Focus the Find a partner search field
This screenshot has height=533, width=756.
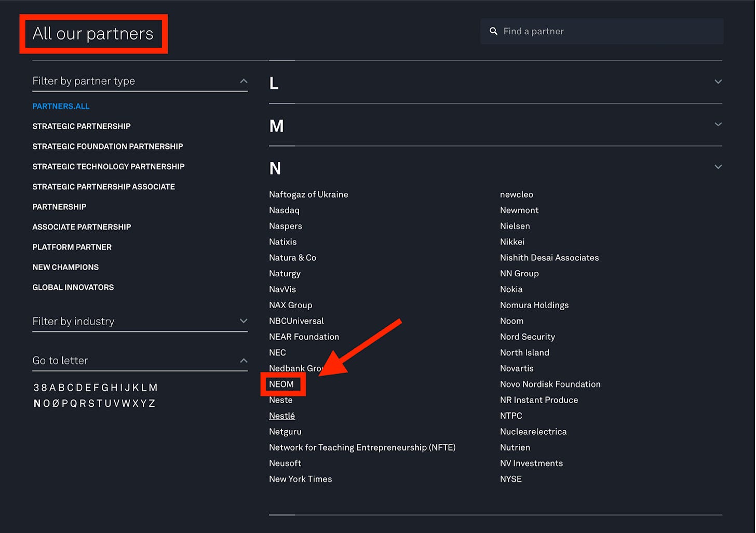tap(602, 31)
